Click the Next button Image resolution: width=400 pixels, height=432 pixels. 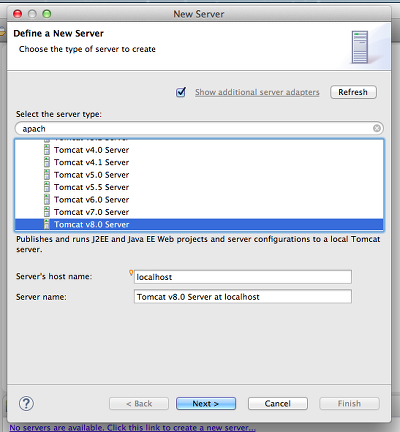click(206, 404)
